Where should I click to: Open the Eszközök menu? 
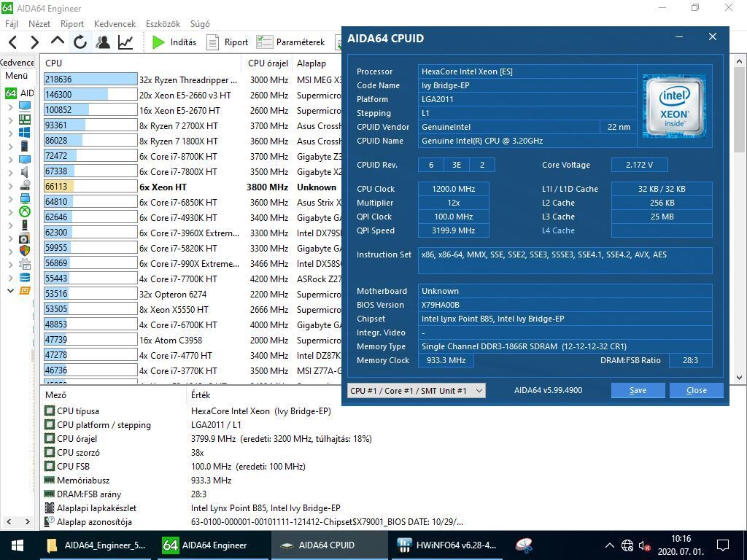pyautogui.click(x=163, y=24)
